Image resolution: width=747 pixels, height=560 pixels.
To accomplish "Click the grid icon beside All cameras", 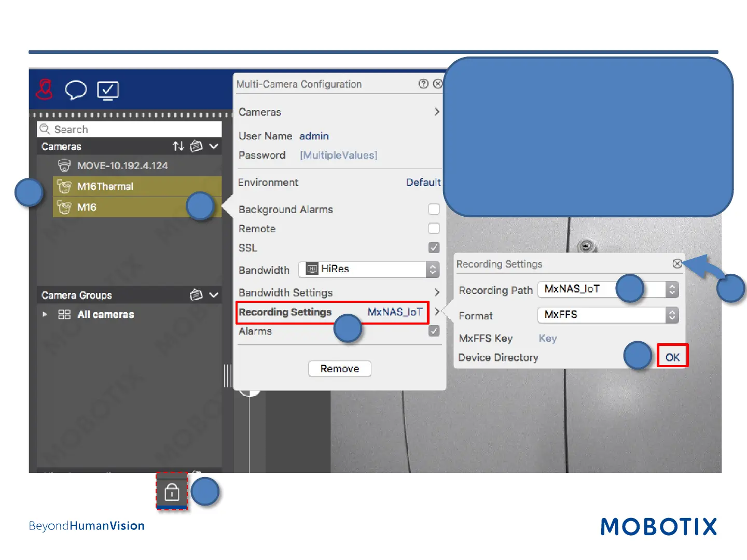I will [x=64, y=314].
